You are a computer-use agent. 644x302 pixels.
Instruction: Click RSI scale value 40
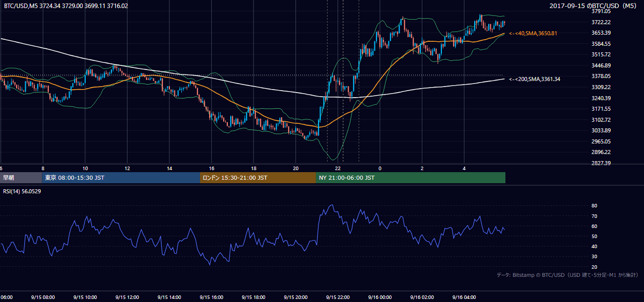click(x=594, y=247)
